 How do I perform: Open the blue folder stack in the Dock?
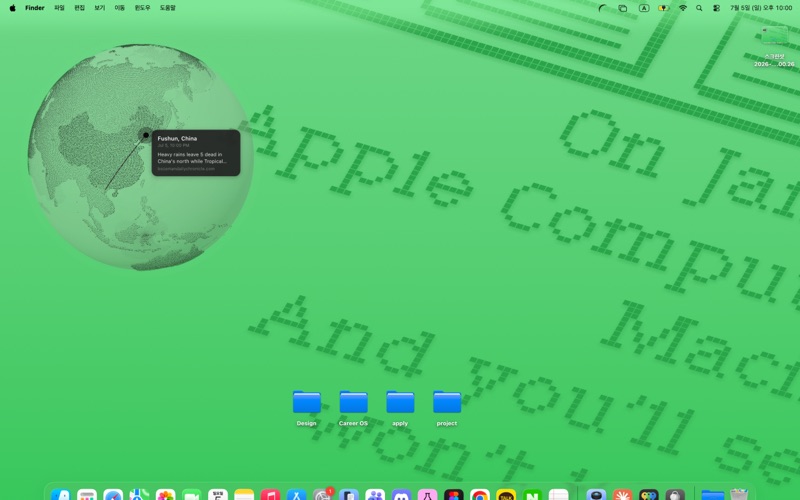[712, 495]
